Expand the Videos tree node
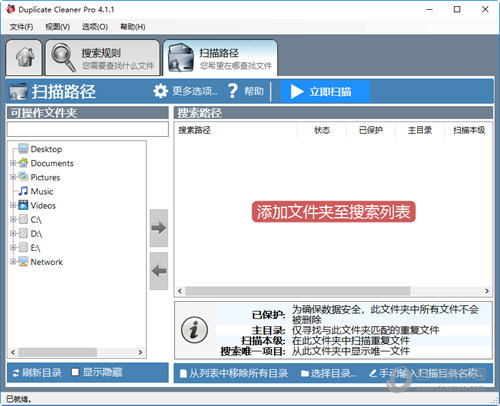Screen dimensions: 500x406 point(13,205)
